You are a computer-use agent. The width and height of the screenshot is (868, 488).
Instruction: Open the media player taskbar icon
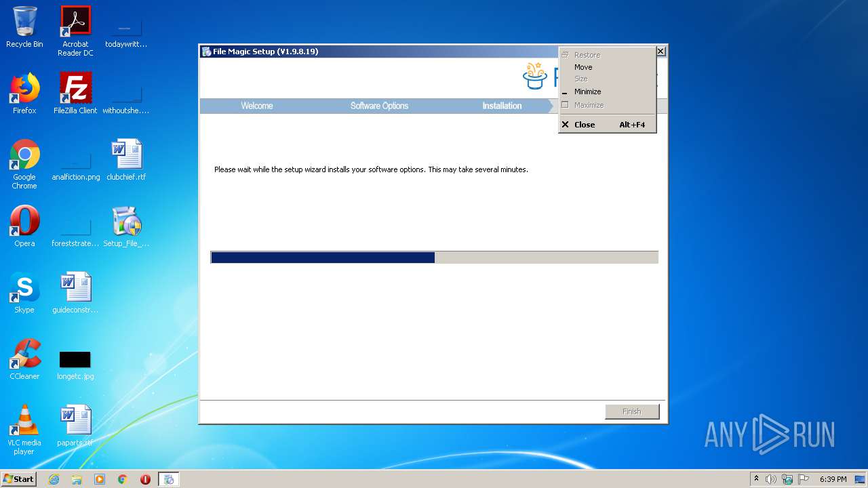point(100,479)
